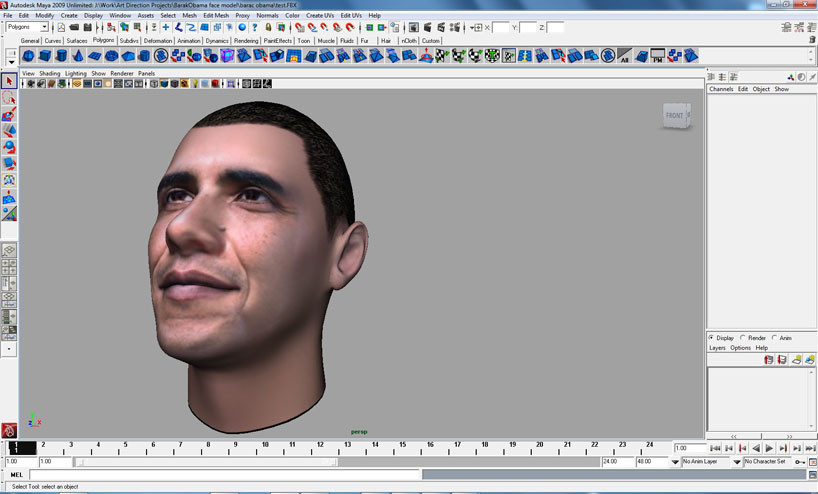Viewport: 818px width, 494px height.
Task: Click the auto keyframe key icon
Action: (799, 462)
